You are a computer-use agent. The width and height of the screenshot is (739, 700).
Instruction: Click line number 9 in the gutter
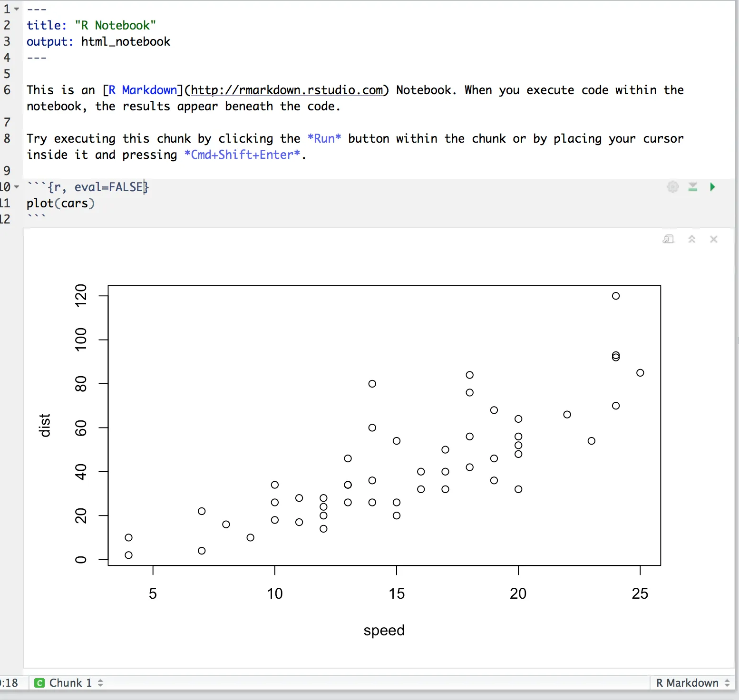tap(7, 171)
